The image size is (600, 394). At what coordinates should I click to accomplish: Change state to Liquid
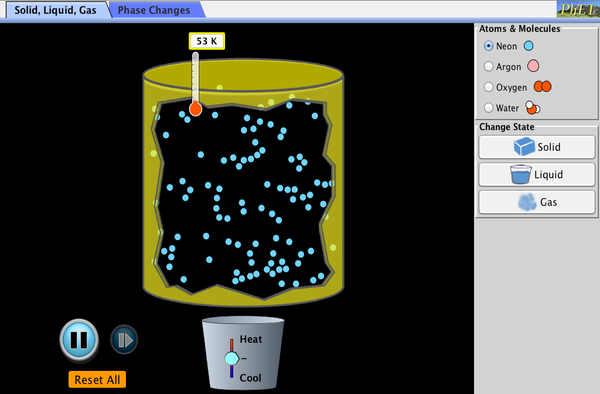coord(537,174)
